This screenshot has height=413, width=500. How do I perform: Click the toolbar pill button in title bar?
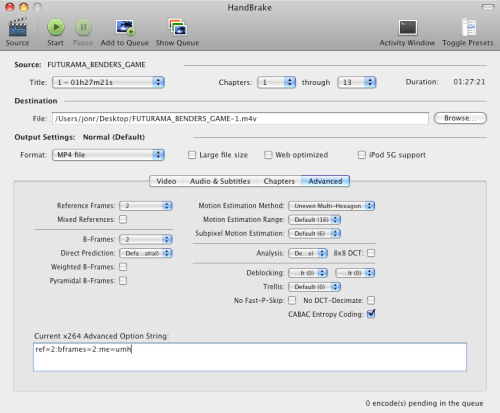click(488, 7)
